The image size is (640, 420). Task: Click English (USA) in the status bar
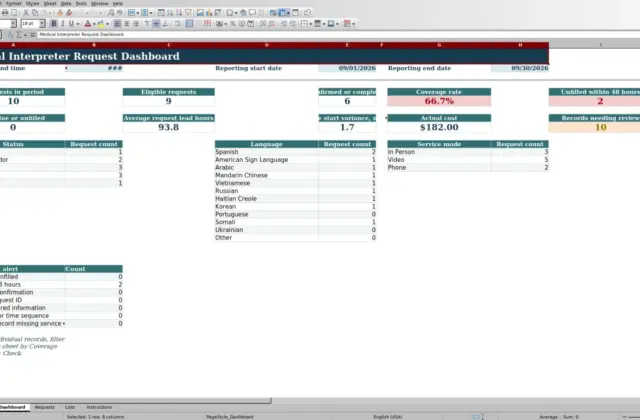point(388,417)
